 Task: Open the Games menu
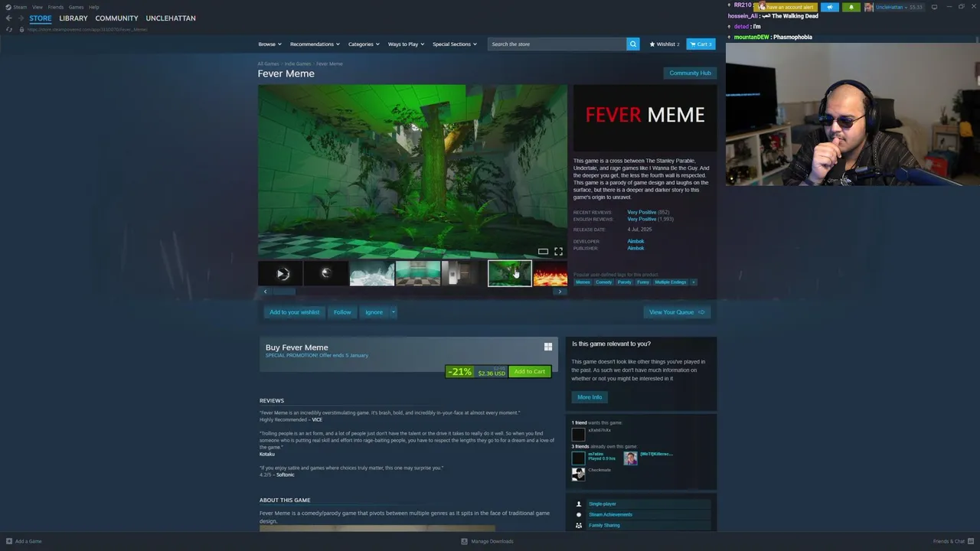76,7
